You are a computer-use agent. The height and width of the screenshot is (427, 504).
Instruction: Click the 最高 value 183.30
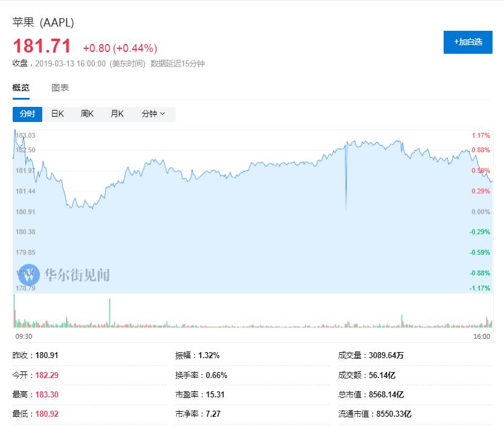click(47, 394)
